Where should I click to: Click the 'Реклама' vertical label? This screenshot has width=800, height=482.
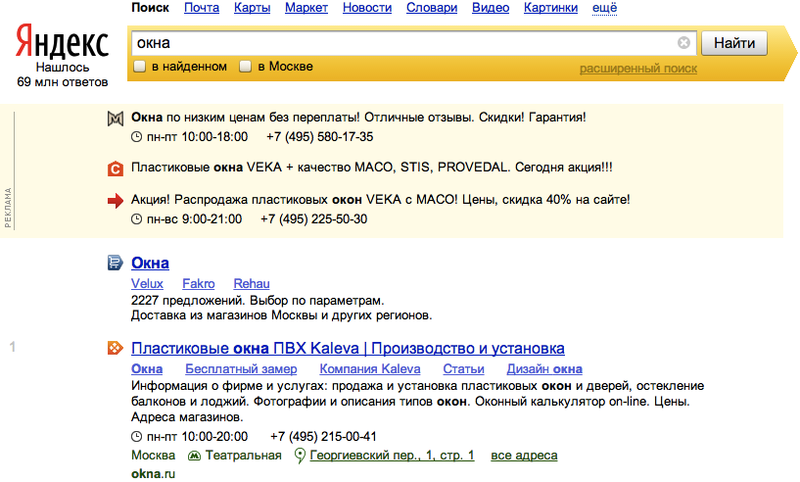point(8,207)
